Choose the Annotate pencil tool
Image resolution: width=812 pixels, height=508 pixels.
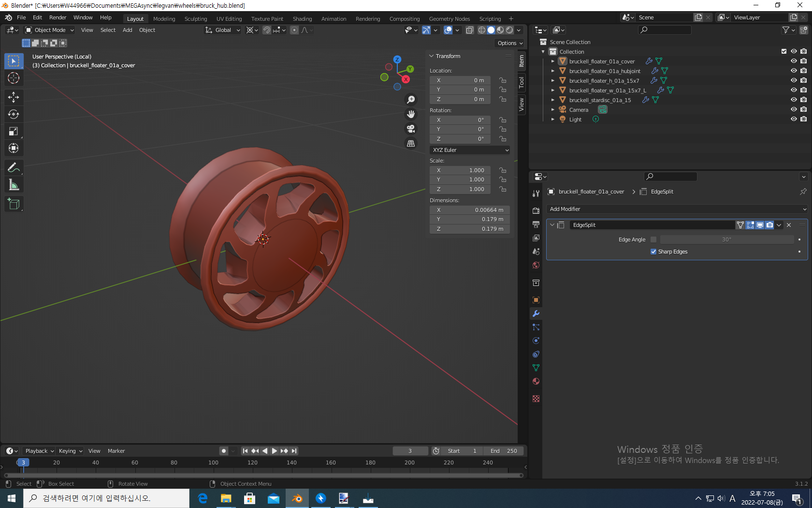[14, 167]
